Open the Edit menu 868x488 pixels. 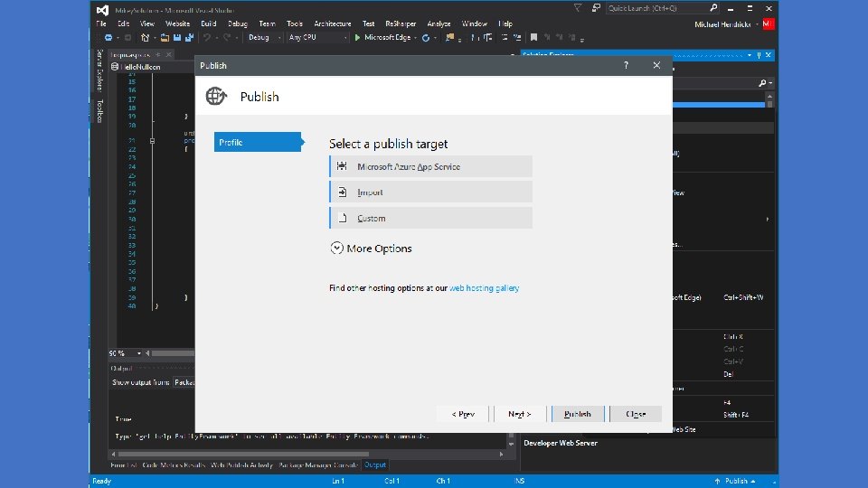click(x=124, y=23)
